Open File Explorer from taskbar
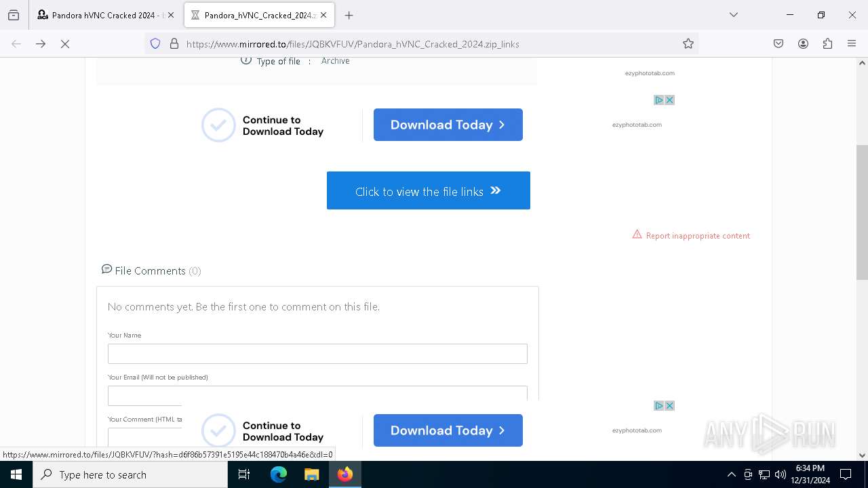The width and height of the screenshot is (868, 488). point(311,474)
